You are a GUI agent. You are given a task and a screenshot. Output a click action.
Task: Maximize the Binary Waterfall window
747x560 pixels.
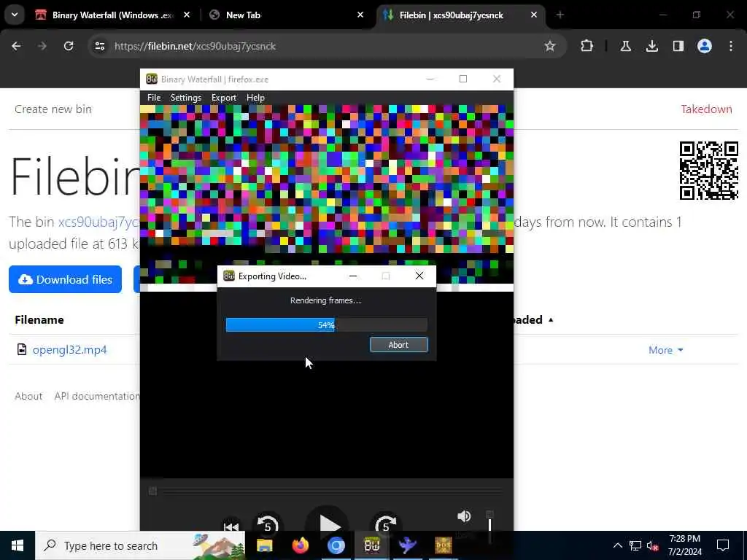click(463, 79)
